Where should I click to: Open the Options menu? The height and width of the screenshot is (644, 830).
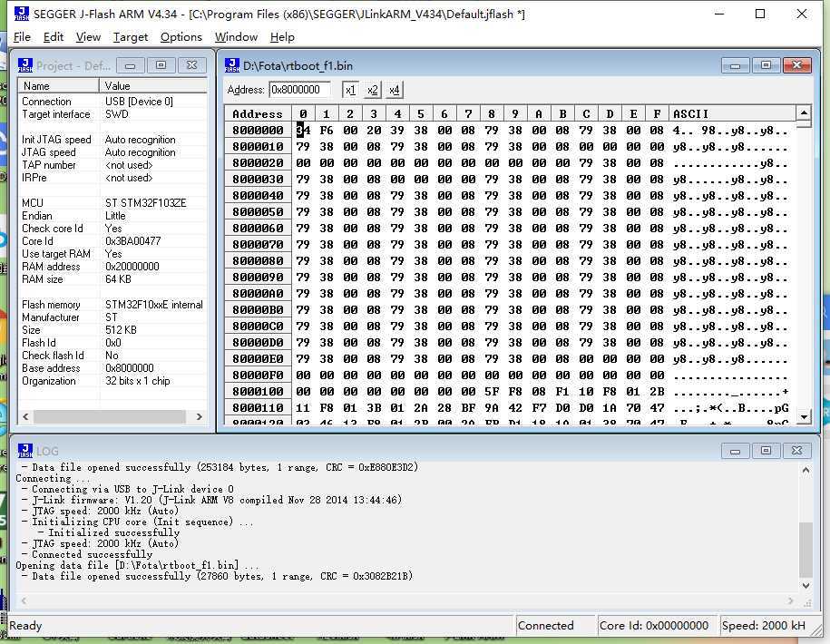[181, 37]
